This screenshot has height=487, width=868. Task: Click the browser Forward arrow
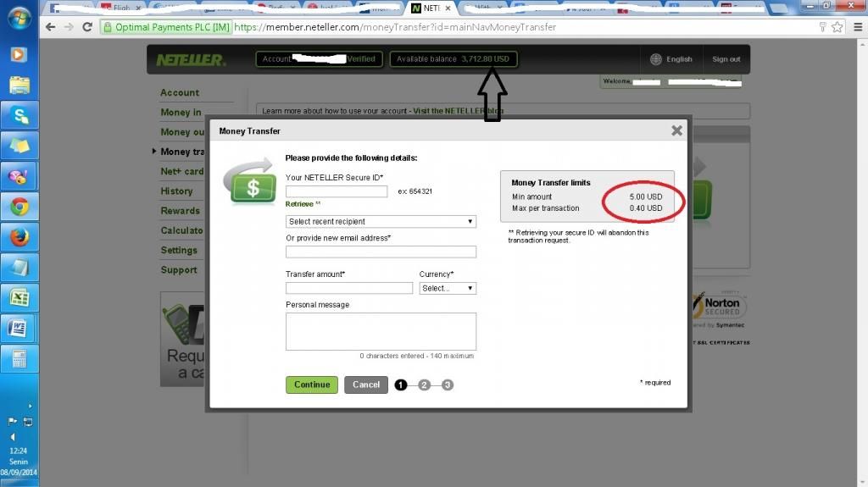tap(69, 27)
